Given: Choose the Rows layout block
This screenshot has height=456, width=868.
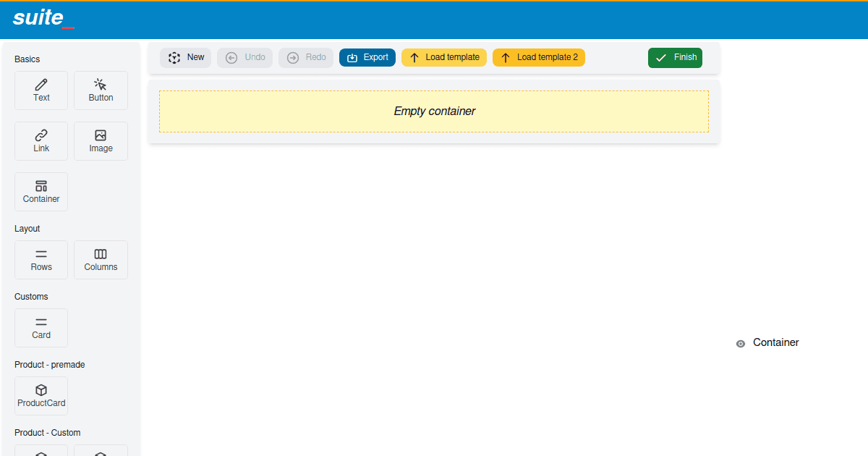Looking at the screenshot, I should [41, 259].
